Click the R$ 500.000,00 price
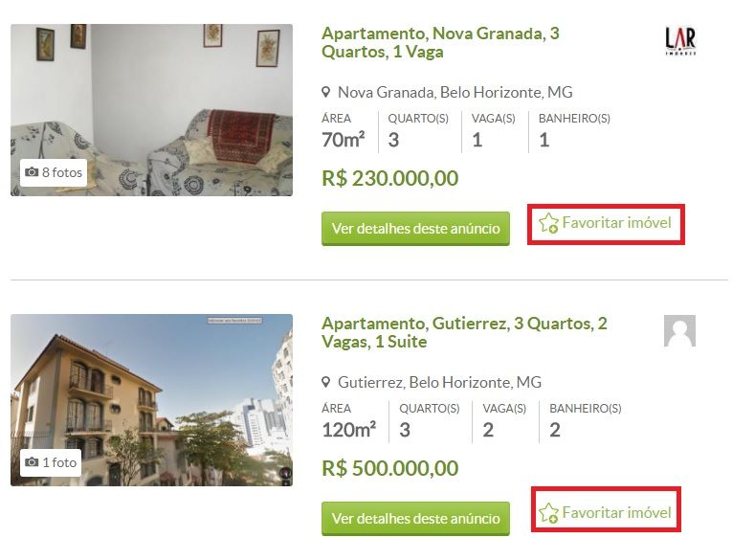 [389, 468]
